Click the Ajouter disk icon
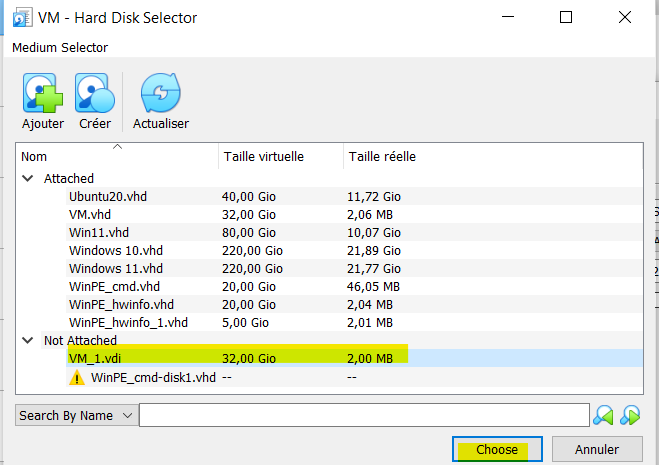This screenshot has height=465, width=659. coord(42,93)
